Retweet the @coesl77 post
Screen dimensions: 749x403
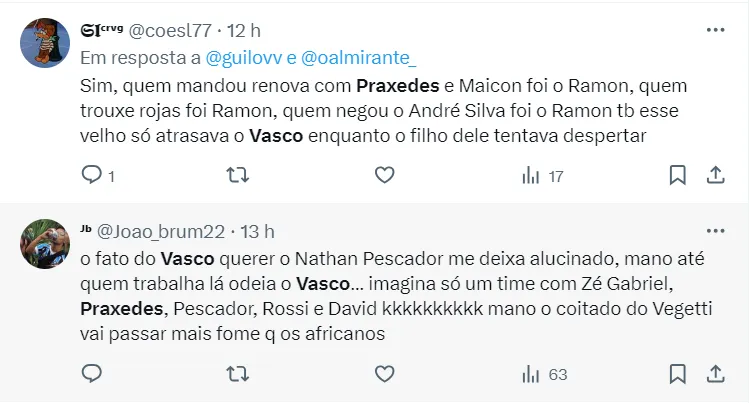pos(237,175)
